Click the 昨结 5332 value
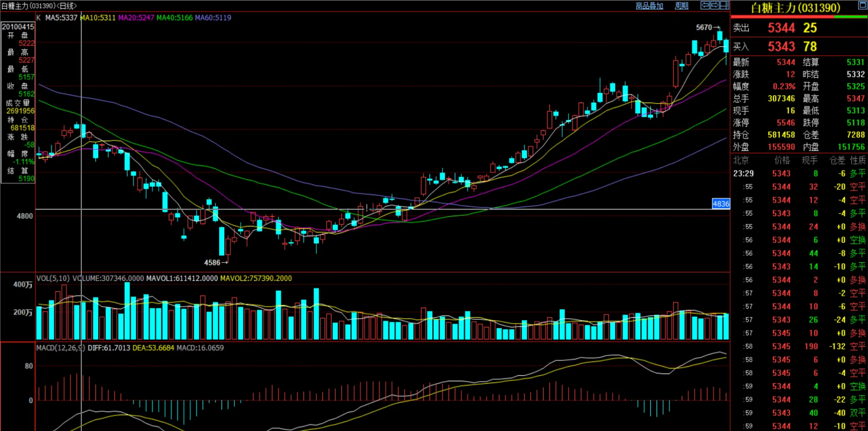This screenshot has width=868, height=431. [x=856, y=75]
